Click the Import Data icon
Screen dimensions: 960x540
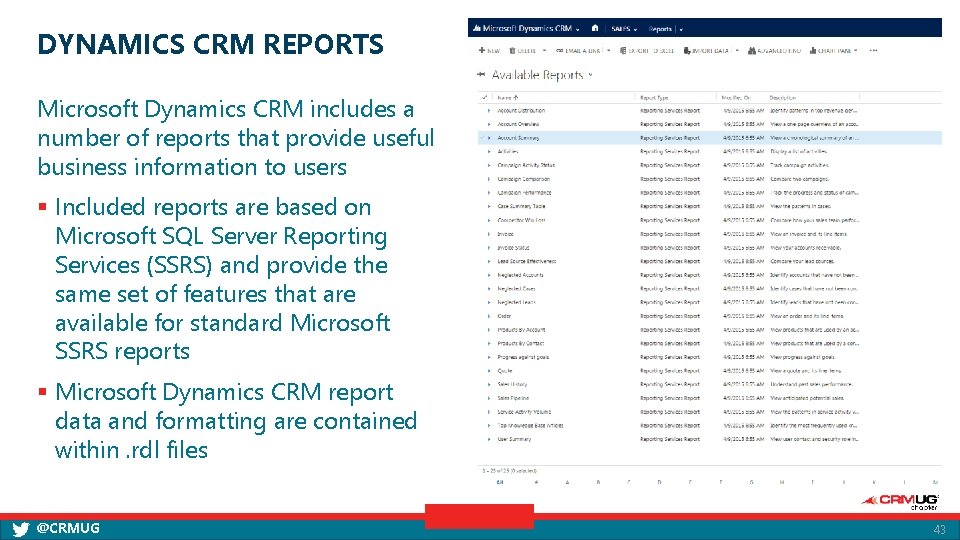tap(687, 51)
